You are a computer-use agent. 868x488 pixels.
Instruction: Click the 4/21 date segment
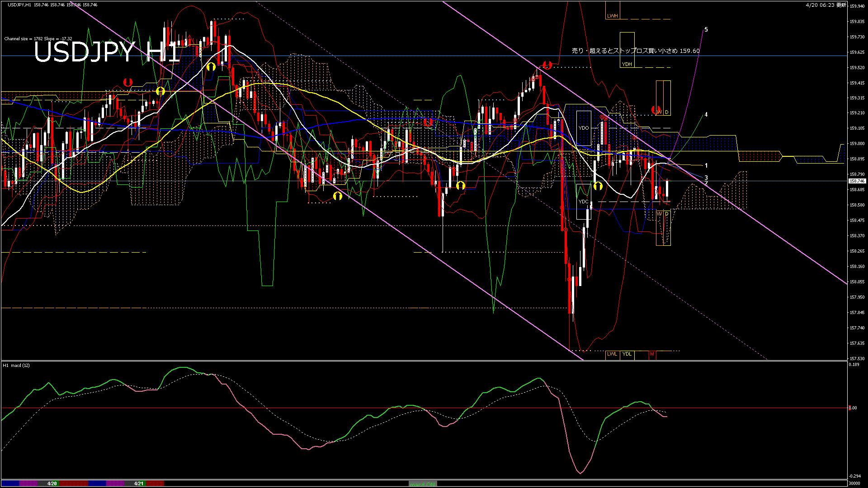pos(138,483)
